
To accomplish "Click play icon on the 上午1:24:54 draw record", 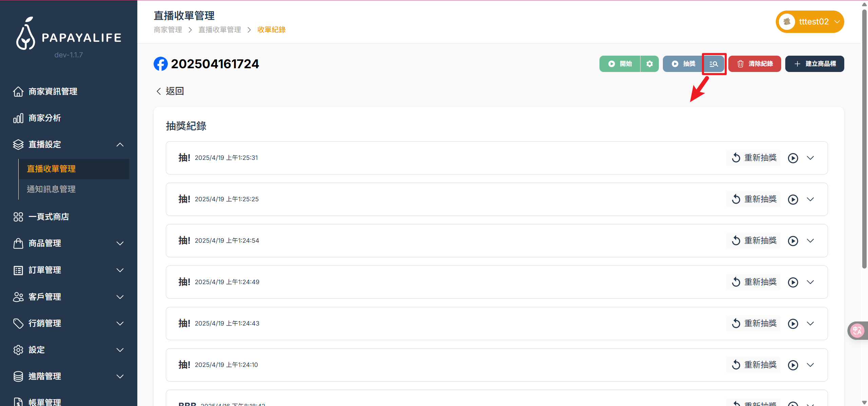I will (793, 241).
